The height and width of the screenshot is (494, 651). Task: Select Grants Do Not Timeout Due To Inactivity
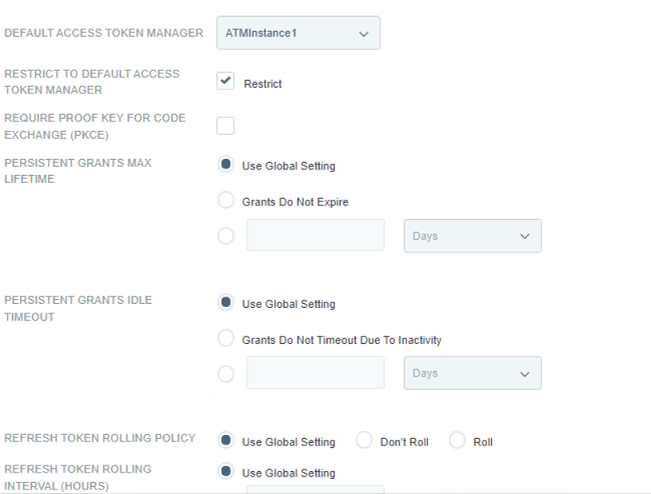click(x=226, y=338)
